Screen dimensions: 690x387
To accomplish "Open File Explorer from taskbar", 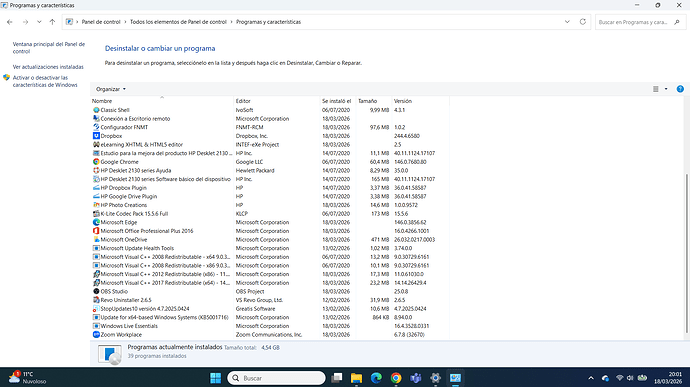I will tap(356, 378).
